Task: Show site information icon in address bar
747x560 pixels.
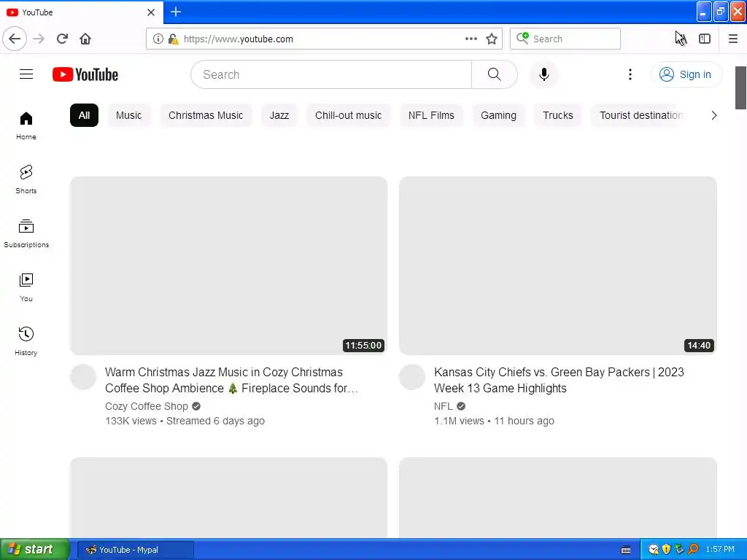Action: point(158,39)
